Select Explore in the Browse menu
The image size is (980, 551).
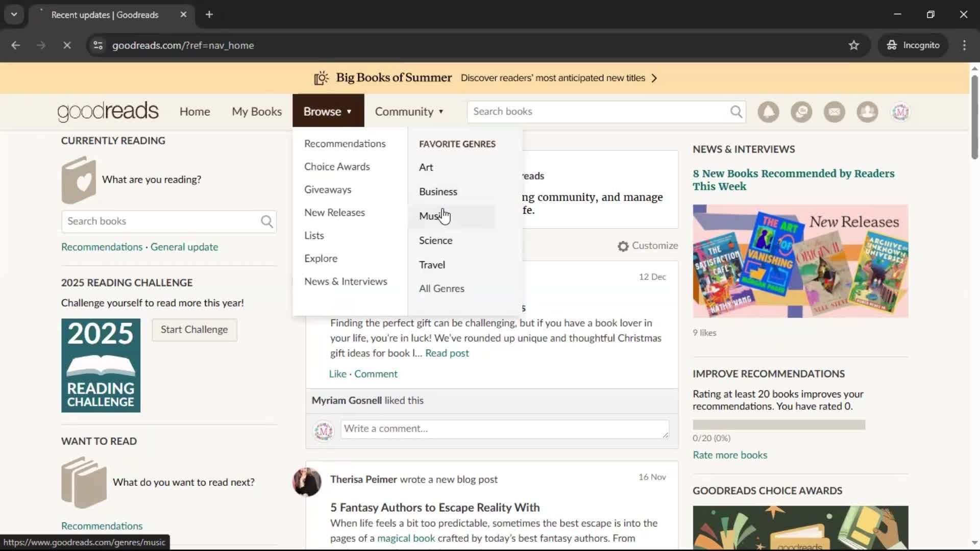click(321, 259)
